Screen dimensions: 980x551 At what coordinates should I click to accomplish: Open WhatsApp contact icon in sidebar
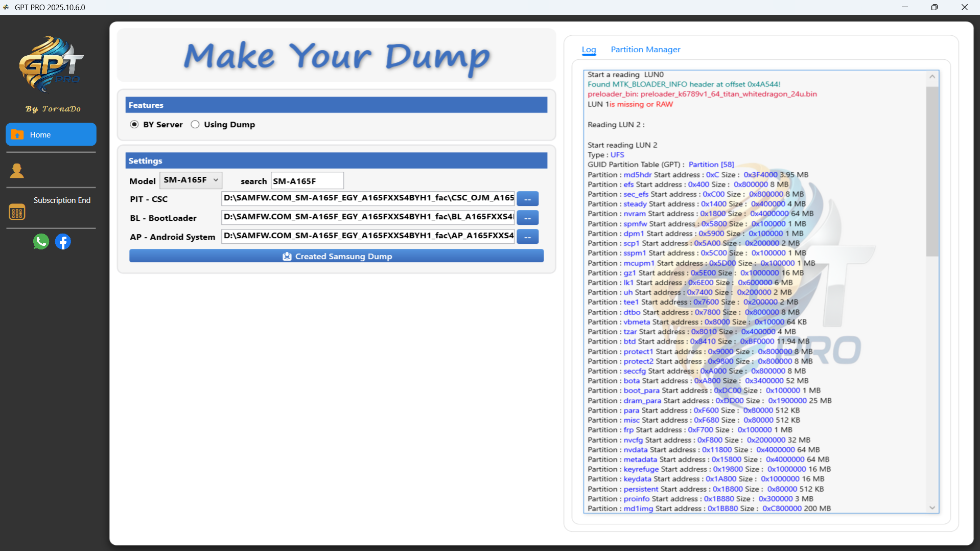pos(41,241)
